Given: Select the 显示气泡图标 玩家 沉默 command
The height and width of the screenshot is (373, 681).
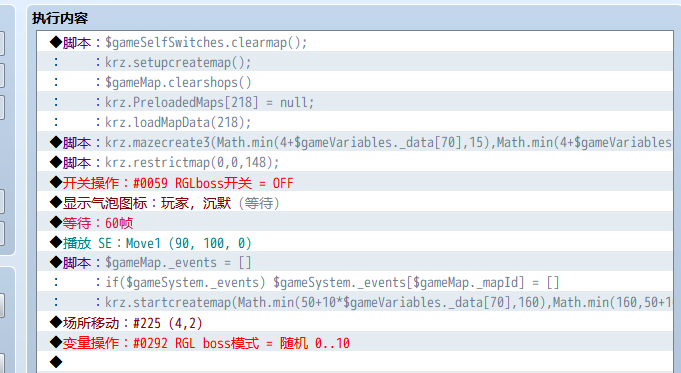Looking at the screenshot, I should (x=355, y=202).
